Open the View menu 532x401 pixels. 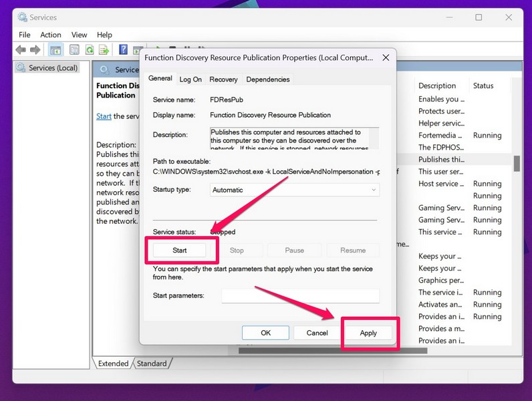79,35
